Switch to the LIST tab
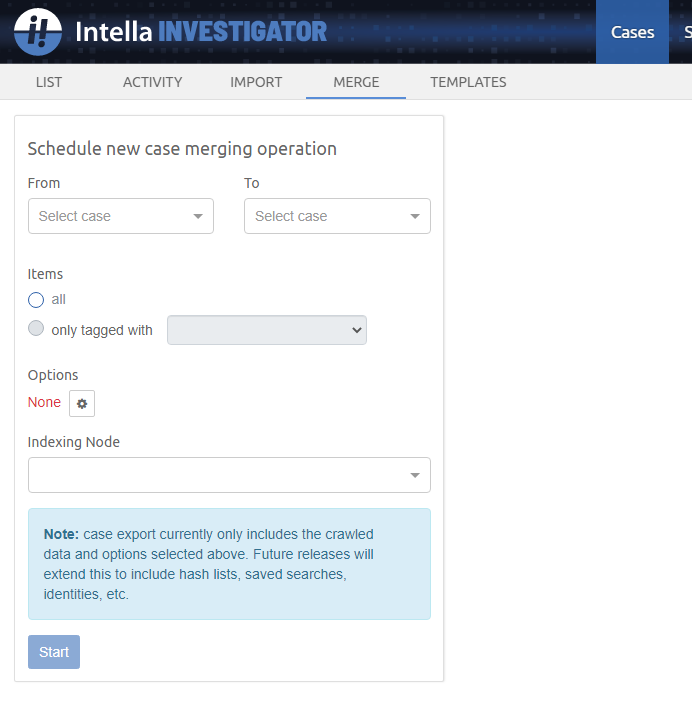The height and width of the screenshot is (728, 692). 49,82
